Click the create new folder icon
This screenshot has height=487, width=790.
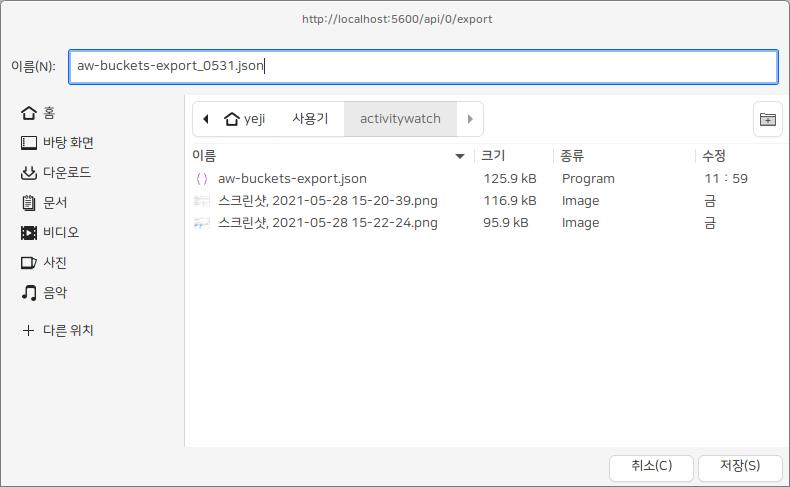coord(767,119)
